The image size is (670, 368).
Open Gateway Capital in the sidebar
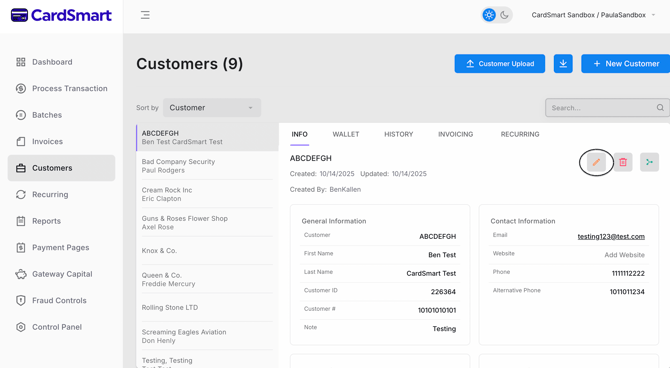click(x=61, y=274)
